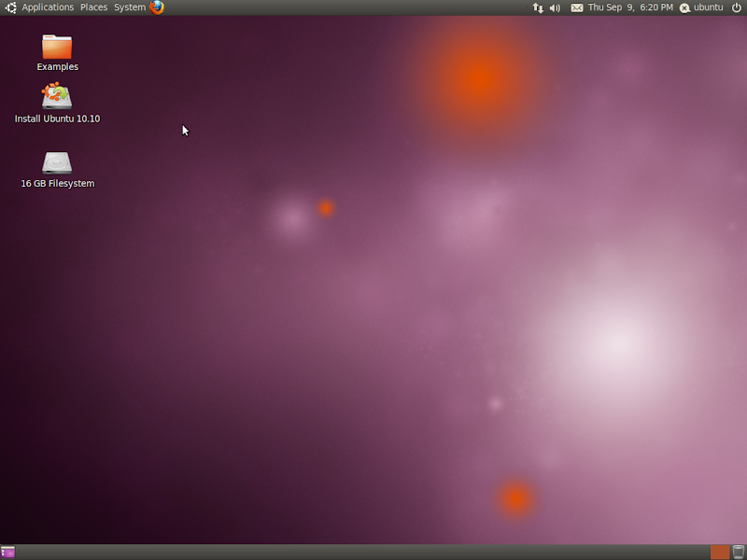747x560 pixels.
Task: Click the Ubuntu logo in the panel
Action: pyautogui.click(x=10, y=7)
